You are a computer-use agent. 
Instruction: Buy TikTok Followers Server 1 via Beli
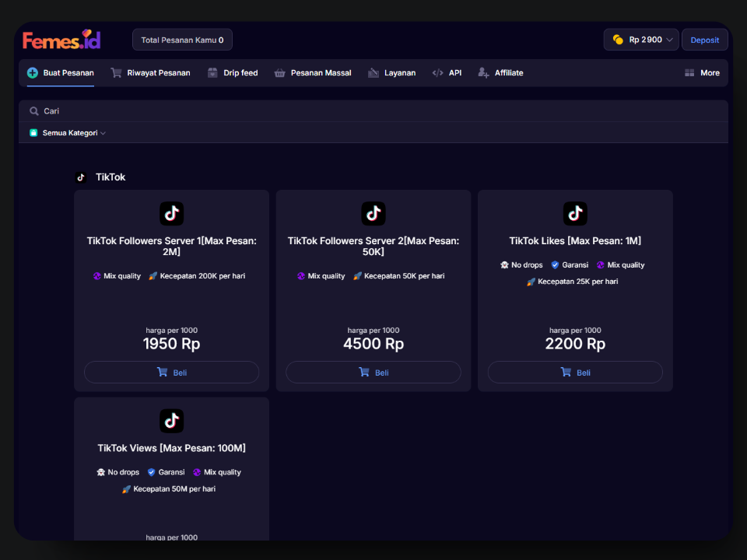pos(171,373)
